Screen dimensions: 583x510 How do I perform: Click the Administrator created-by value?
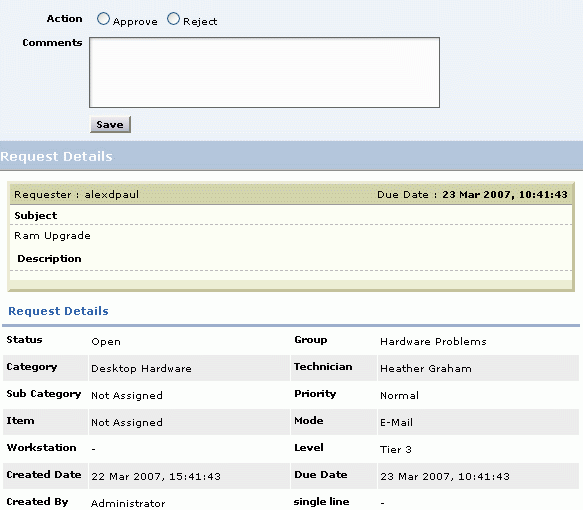coord(128,503)
